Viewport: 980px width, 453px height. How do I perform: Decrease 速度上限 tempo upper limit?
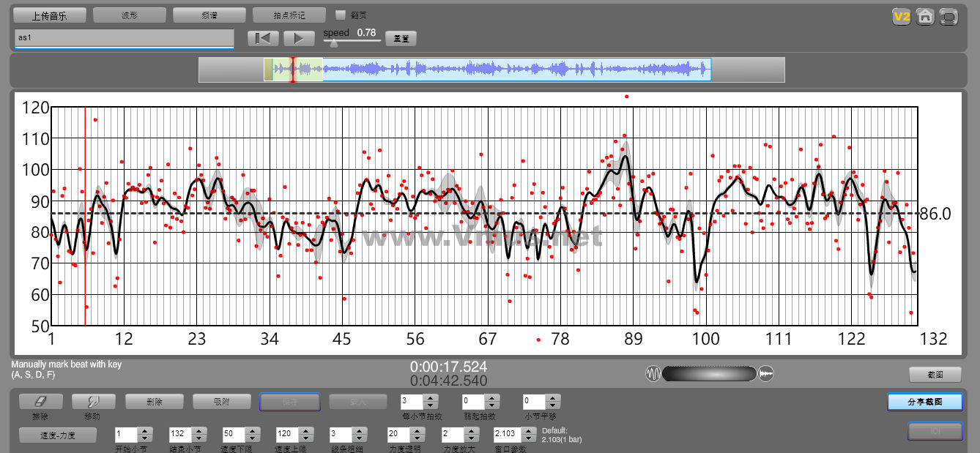306,438
